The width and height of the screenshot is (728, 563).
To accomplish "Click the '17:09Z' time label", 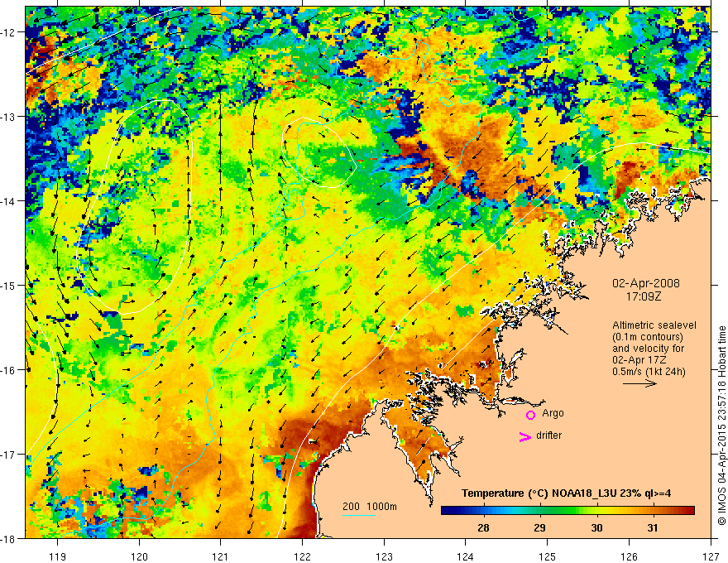I will (643, 296).
